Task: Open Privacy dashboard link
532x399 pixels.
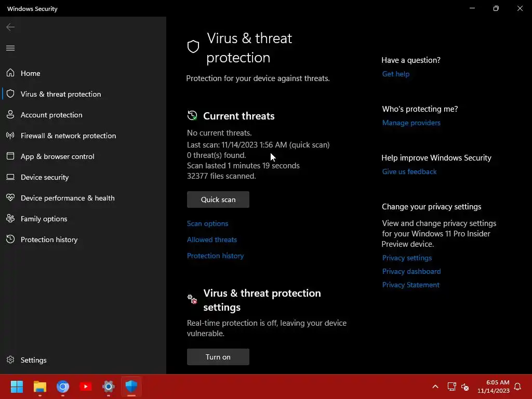Action: point(411,271)
